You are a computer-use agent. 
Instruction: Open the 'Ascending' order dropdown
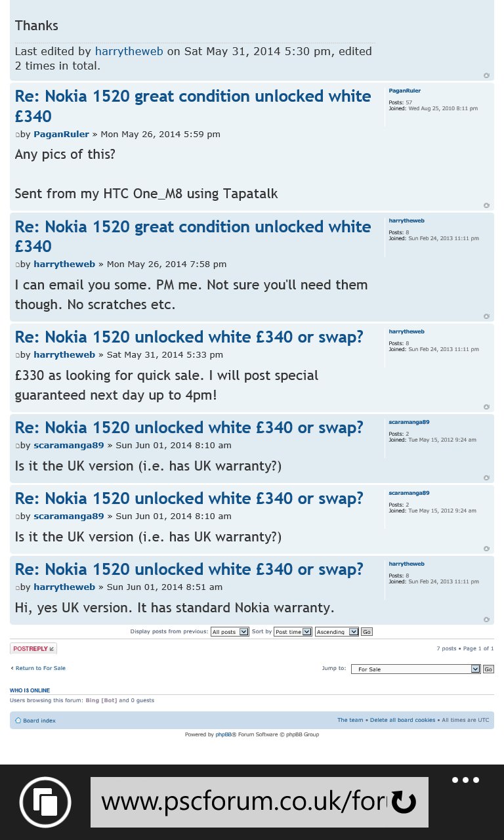pyautogui.click(x=337, y=631)
